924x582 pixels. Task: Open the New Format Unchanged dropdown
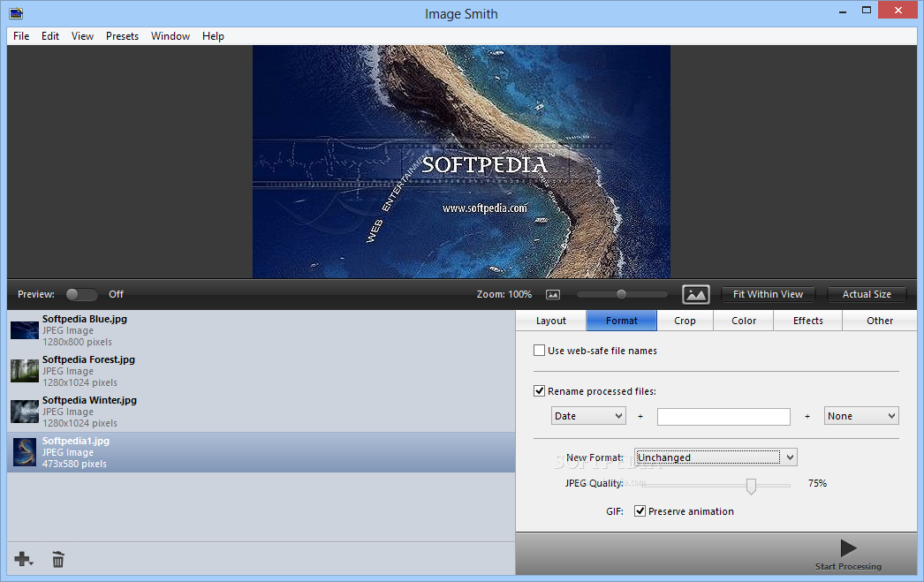[x=716, y=457]
